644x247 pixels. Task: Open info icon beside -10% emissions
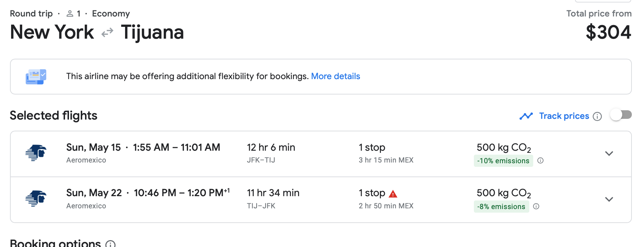point(540,161)
